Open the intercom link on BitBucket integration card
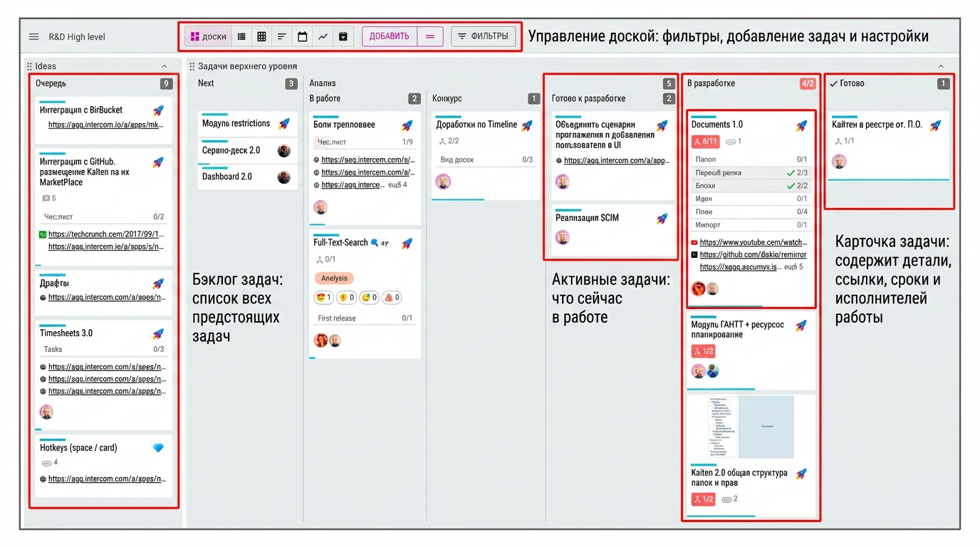 106,125
